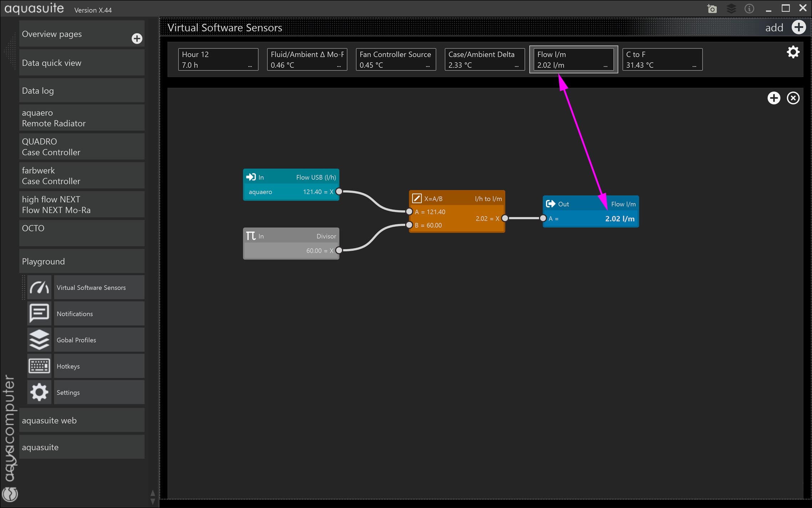Image resolution: width=812 pixels, height=508 pixels.
Task: Add a new virtual sensor with plus icon
Action: coord(798,27)
